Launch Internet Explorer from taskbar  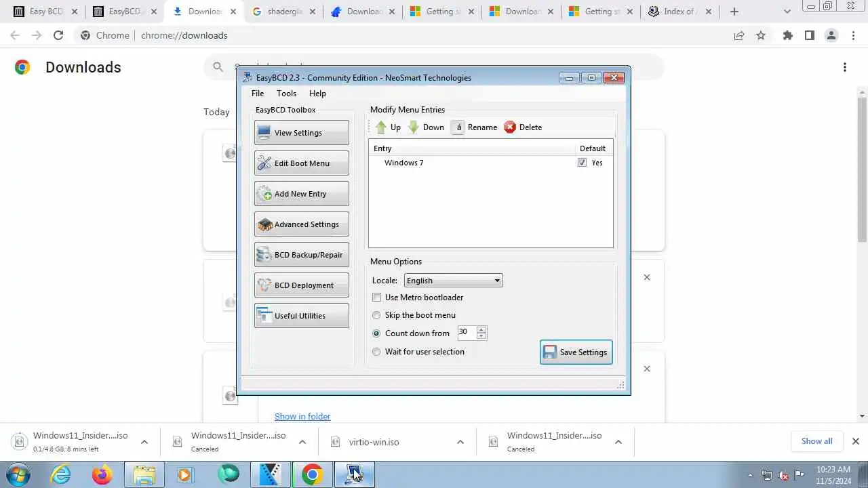61,474
